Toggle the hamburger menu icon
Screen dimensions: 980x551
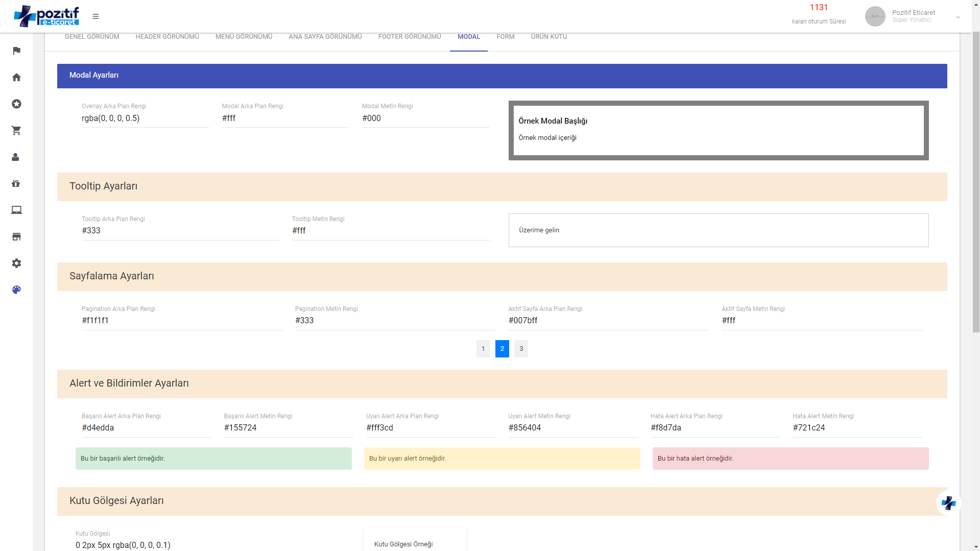pos(95,16)
